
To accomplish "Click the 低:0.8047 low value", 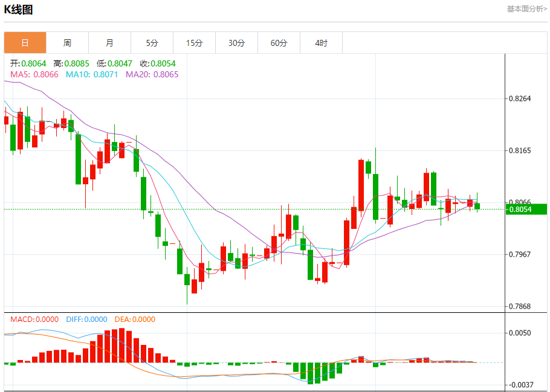I will pos(114,63).
